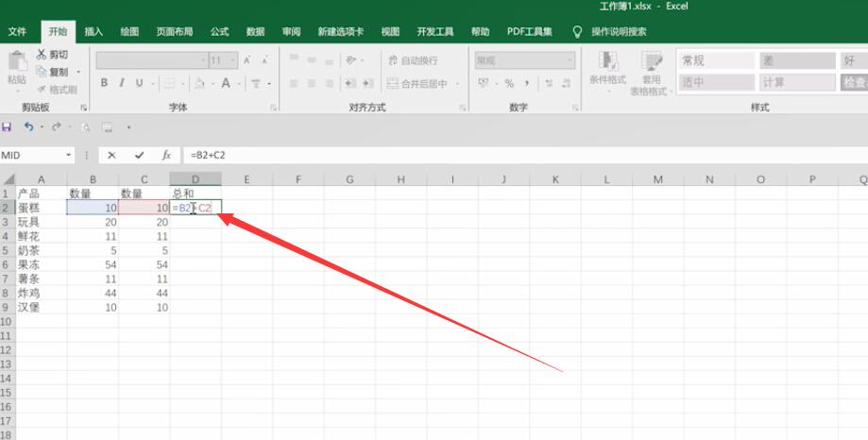Toggle Italic formatting

(121, 83)
